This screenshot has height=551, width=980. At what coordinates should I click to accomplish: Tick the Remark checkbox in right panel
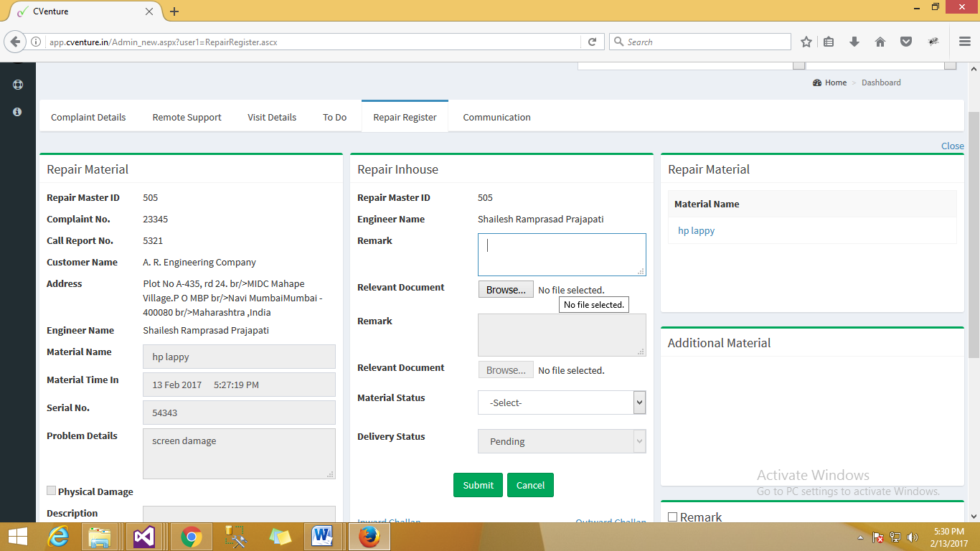(x=672, y=517)
